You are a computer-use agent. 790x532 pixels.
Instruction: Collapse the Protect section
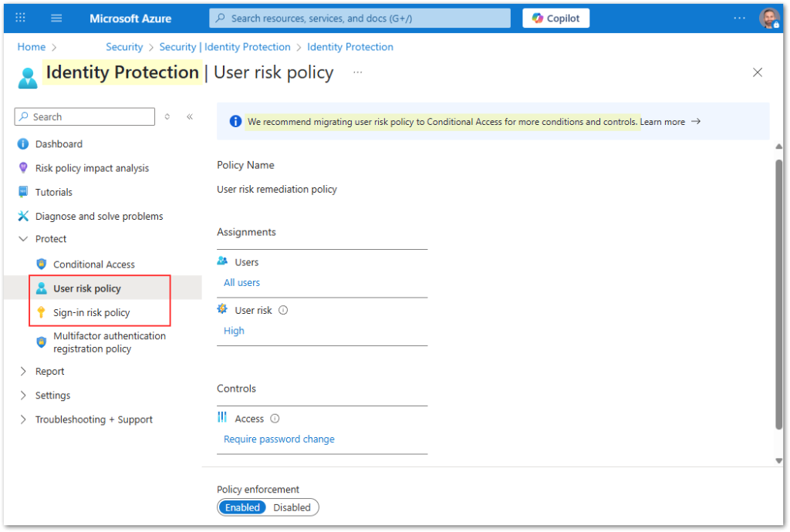pyautogui.click(x=23, y=239)
